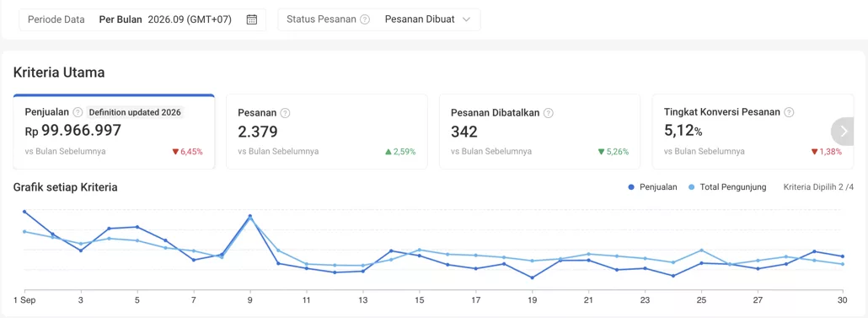868x318 pixels.
Task: Click the 19 axis label on chart
Action: [532, 299]
